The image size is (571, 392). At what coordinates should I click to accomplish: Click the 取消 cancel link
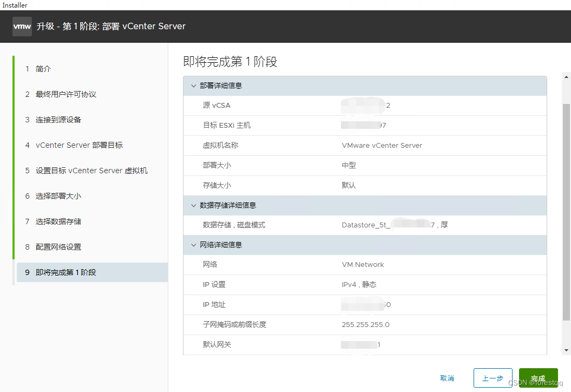tap(447, 378)
